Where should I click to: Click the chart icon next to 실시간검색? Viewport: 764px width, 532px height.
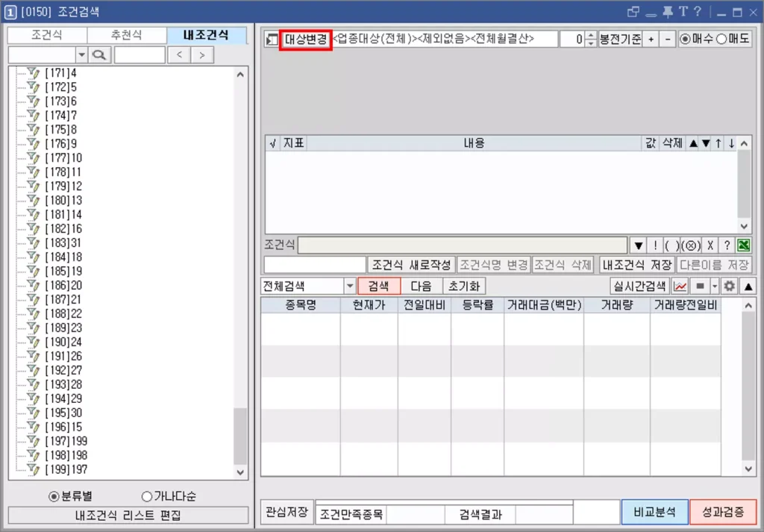(680, 286)
